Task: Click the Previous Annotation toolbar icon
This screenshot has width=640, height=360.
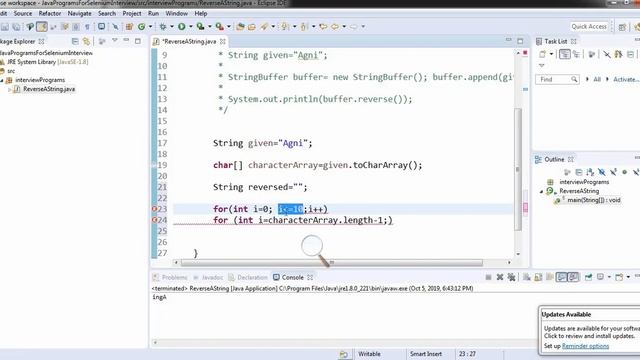Action: tap(304, 27)
